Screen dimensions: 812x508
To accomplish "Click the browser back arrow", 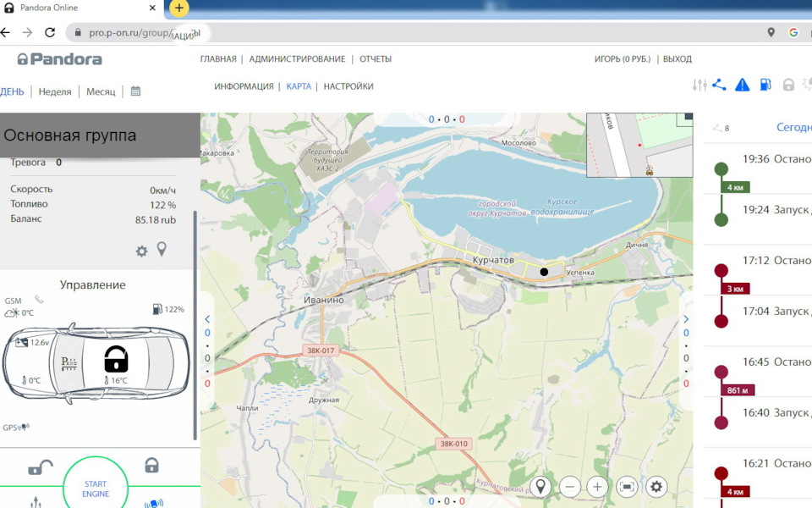I will tap(5, 33).
